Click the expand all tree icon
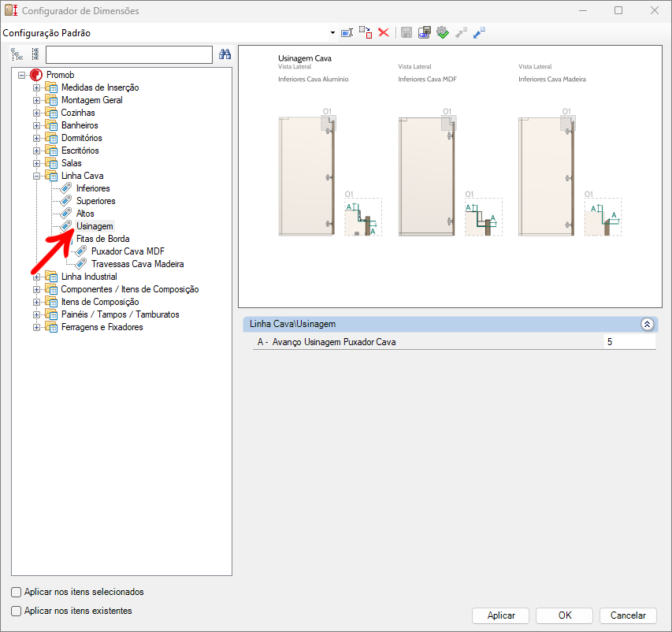This screenshot has width=672, height=632. tap(17, 54)
